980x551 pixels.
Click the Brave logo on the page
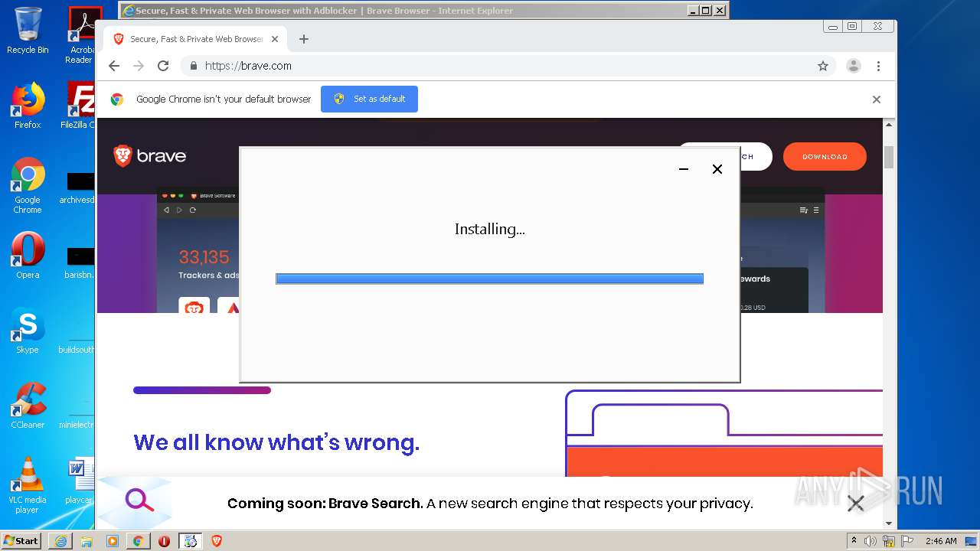point(150,156)
